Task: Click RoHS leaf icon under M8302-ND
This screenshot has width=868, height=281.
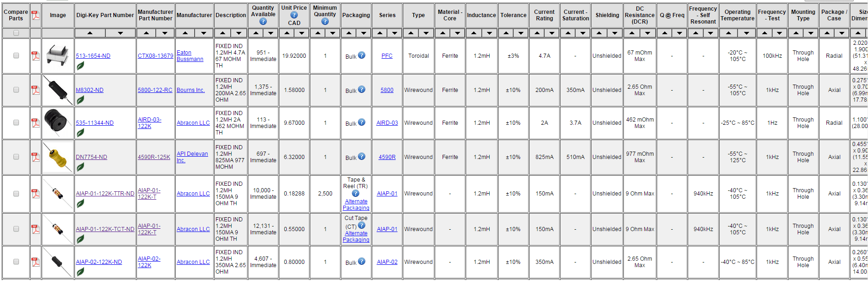Action: [80, 100]
